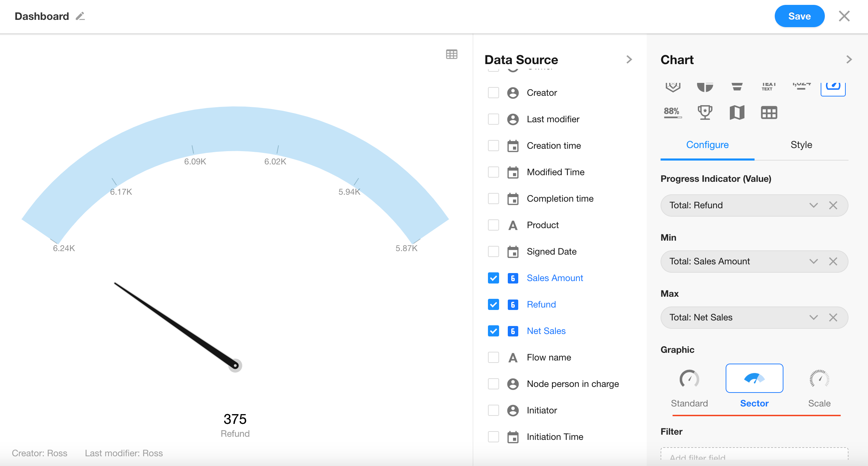This screenshot has width=868, height=466.
Task: Switch to the Style tab
Action: [801, 145]
